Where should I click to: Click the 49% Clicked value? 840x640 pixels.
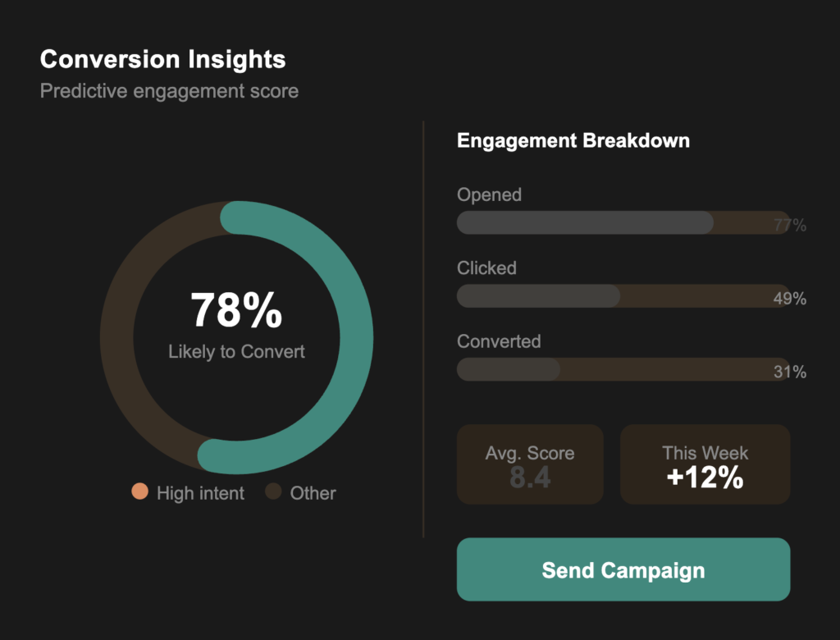point(789,299)
